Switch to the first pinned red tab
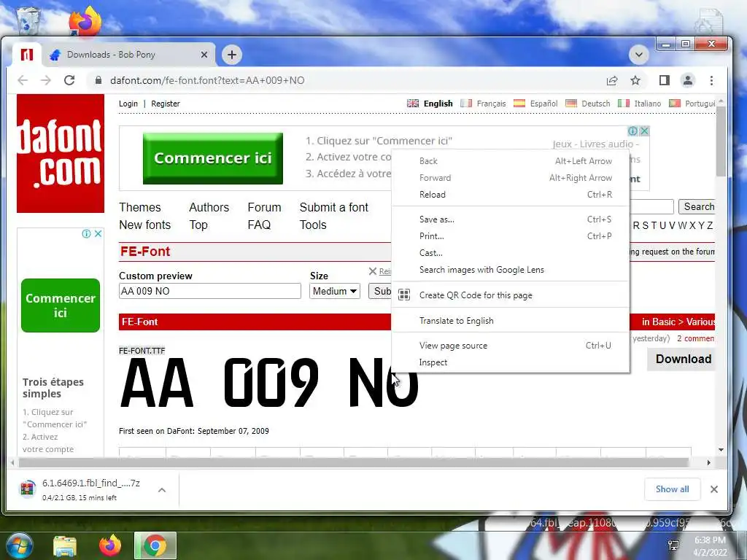 (x=27, y=55)
